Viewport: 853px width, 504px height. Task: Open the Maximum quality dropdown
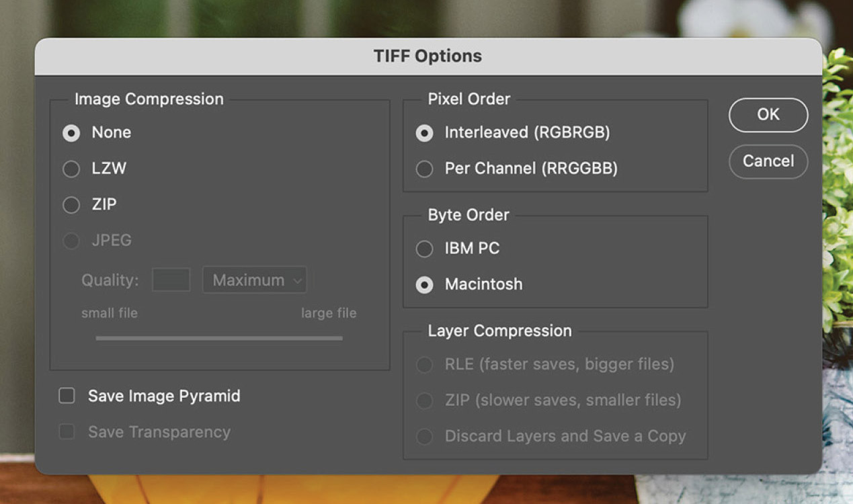(x=255, y=280)
